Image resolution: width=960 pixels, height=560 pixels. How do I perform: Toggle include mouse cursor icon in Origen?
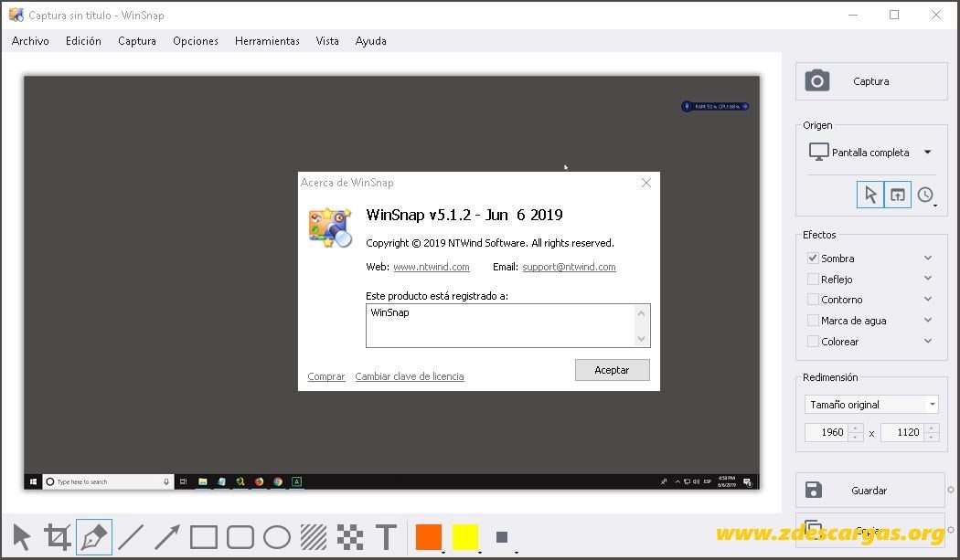870,195
